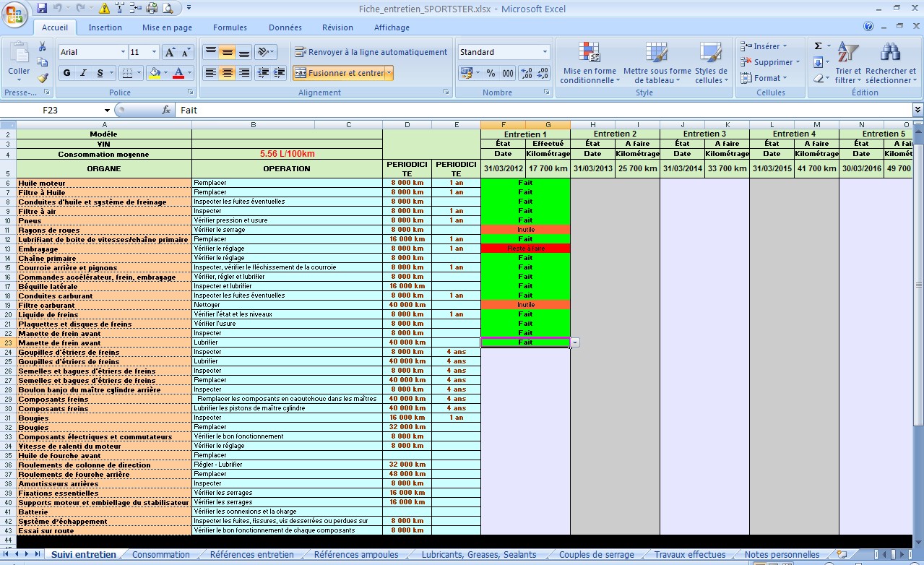
Task: Increase font size with the large A icon
Action: click(170, 52)
